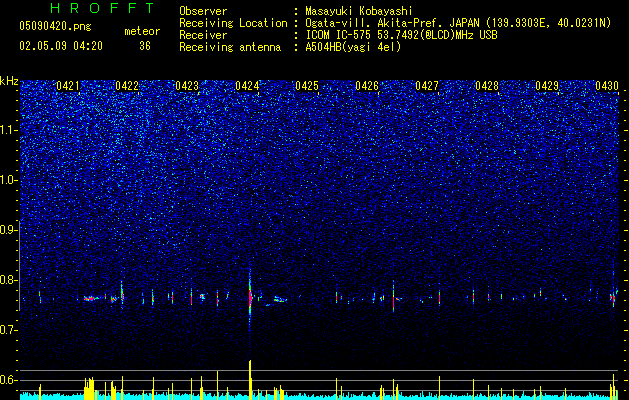Click the Receiving antenna label
The width and height of the screenshot is (629, 400).
(x=230, y=47)
